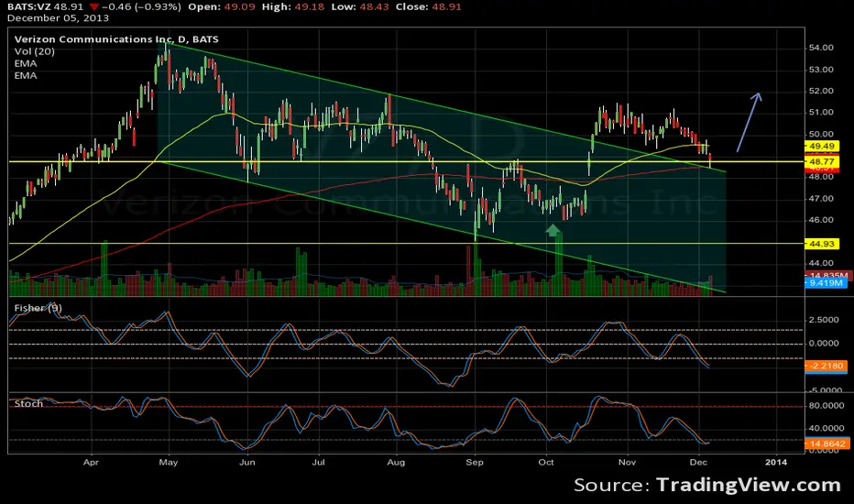Image resolution: width=854 pixels, height=504 pixels.
Task: Click the 2.5000 Fisher scale value
Action: 824,319
